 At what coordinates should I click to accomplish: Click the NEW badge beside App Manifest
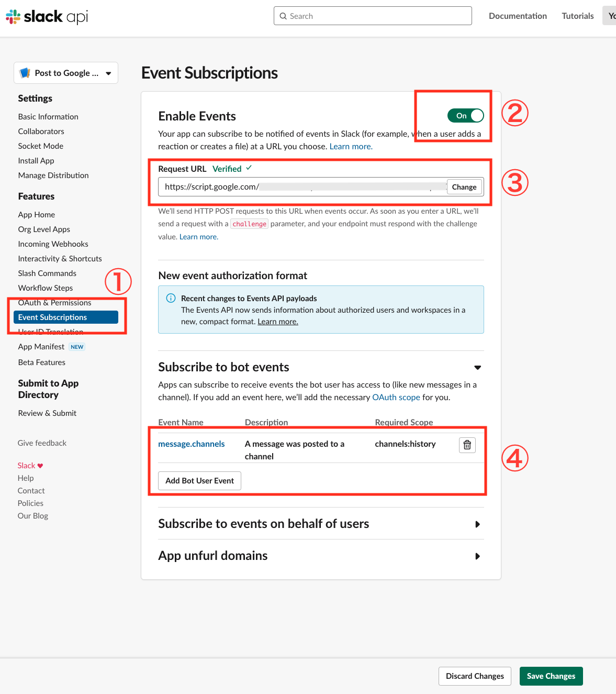77,346
